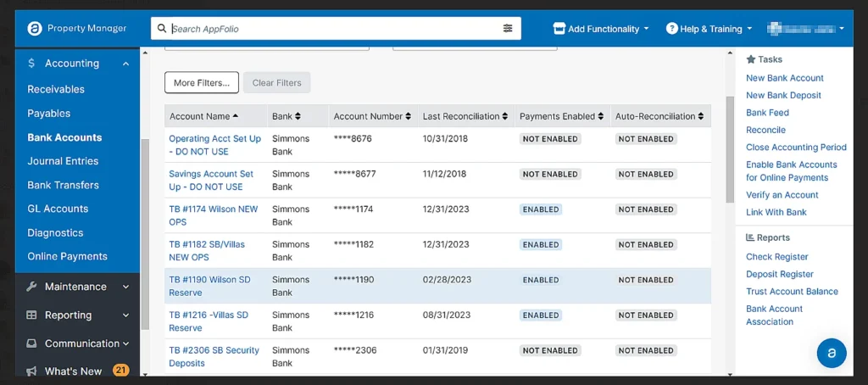
Task: Open TB #1174 Wilson NEW OPS account
Action: pyautogui.click(x=213, y=209)
